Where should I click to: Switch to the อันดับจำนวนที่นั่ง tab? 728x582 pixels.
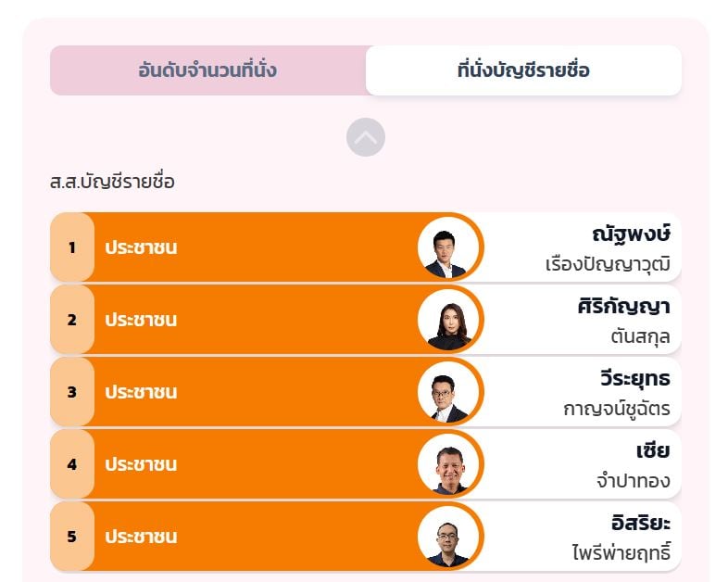[x=207, y=70]
